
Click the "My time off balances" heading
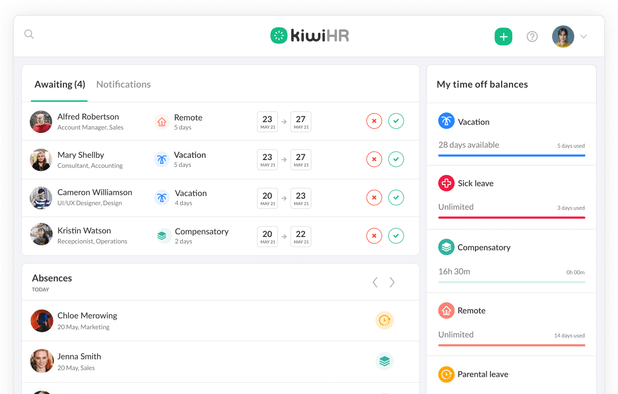click(x=482, y=84)
